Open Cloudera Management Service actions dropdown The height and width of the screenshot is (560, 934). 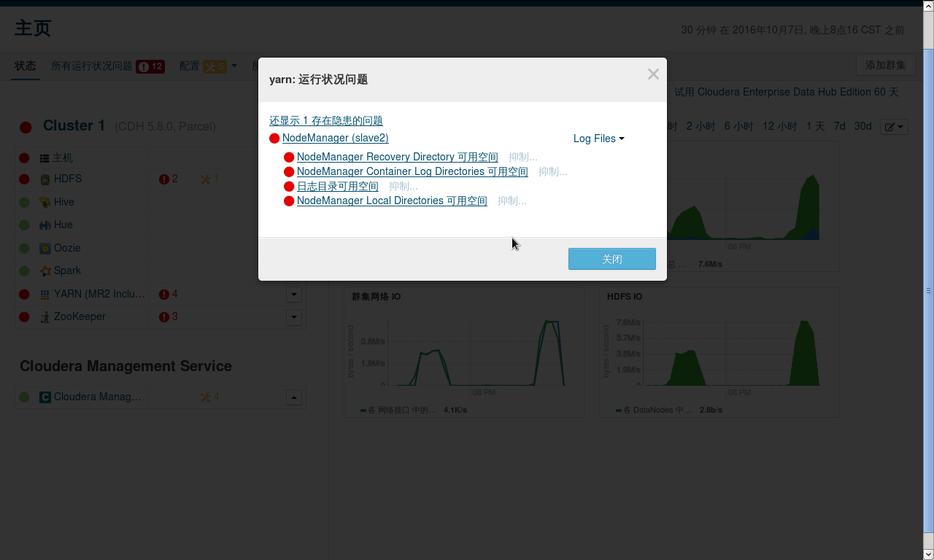(294, 397)
